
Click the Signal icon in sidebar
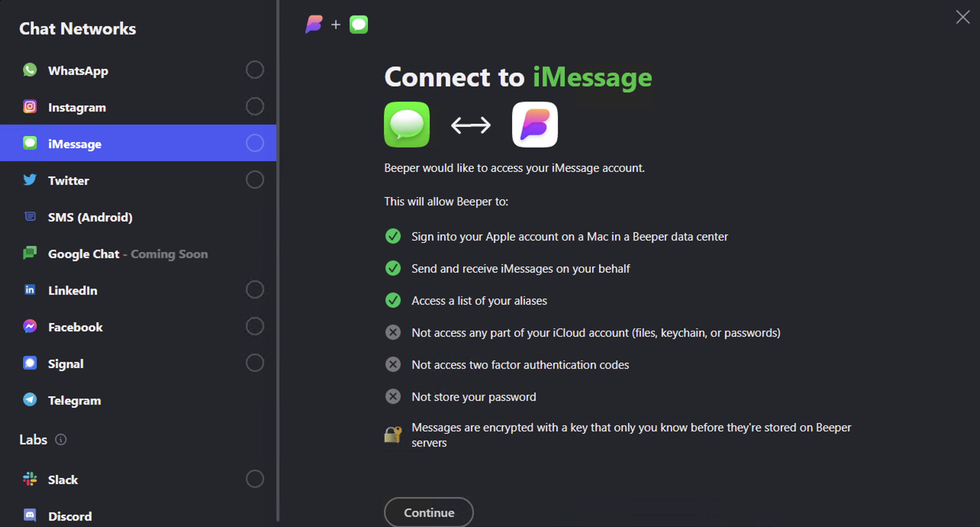[31, 363]
